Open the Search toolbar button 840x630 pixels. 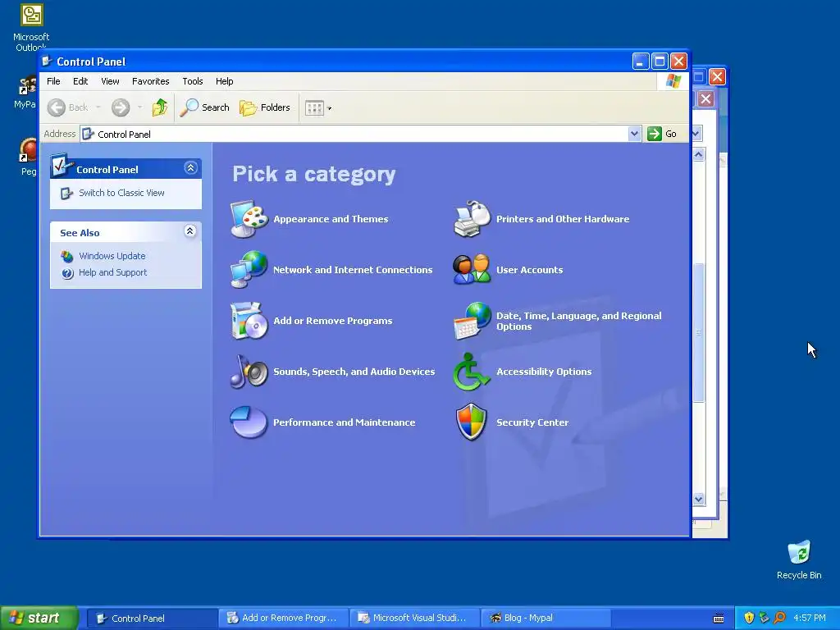[204, 107]
